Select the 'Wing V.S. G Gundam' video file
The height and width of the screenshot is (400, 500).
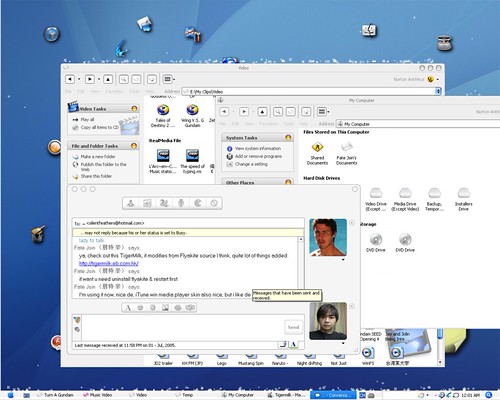(192, 115)
